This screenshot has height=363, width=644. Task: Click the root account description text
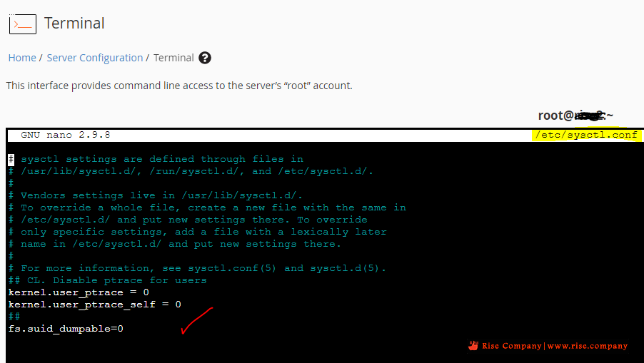click(x=179, y=86)
